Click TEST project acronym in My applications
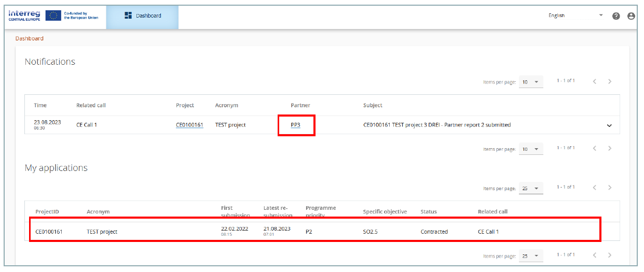This screenshot has width=644, height=272. (102, 232)
